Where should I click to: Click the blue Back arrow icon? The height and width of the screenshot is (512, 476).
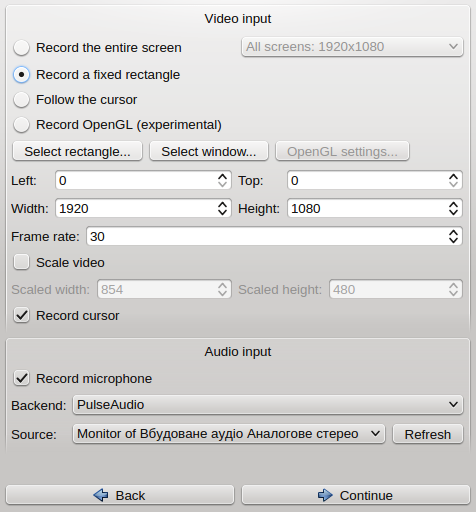101,495
